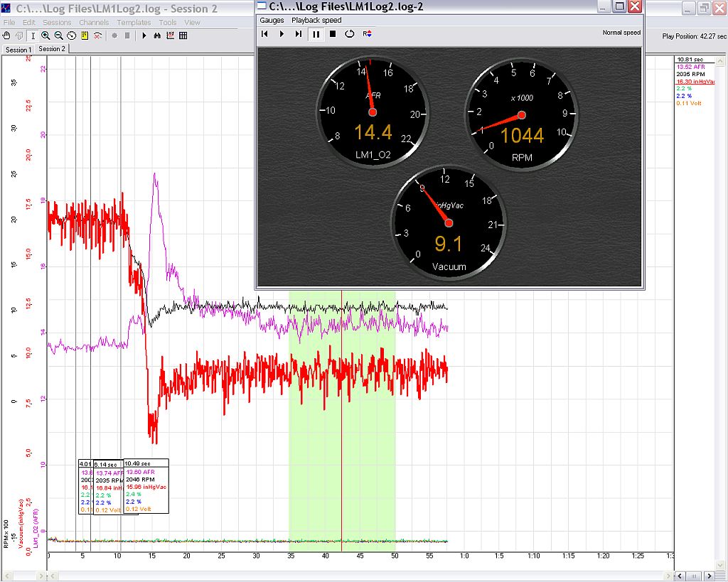
Task: Open the gauges dial icon in toolbar
Action: [71, 36]
